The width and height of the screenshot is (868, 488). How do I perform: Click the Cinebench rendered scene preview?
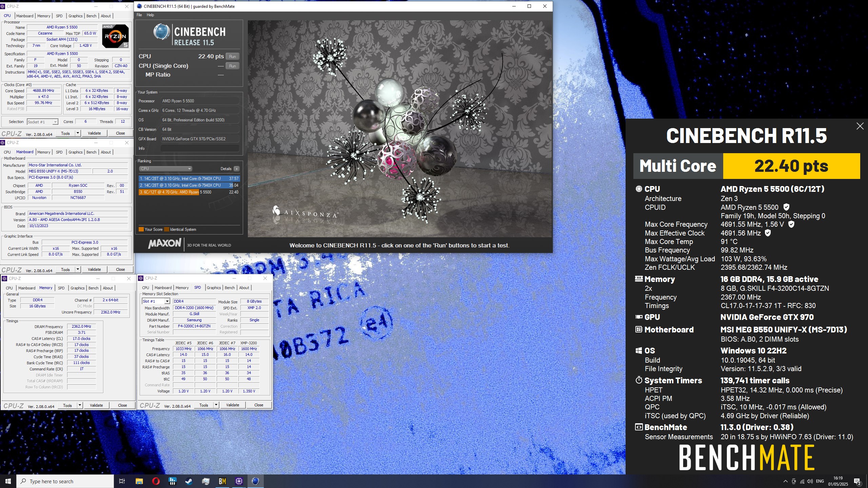(400, 129)
